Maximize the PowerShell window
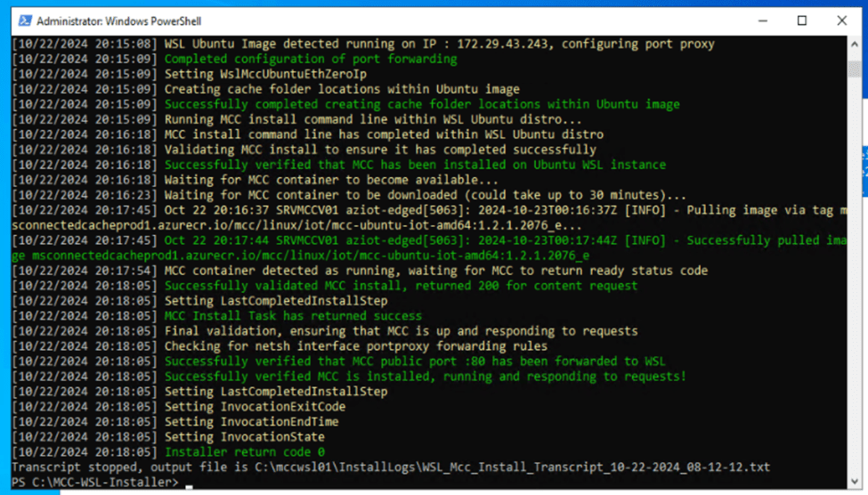The image size is (868, 495). pos(802,20)
